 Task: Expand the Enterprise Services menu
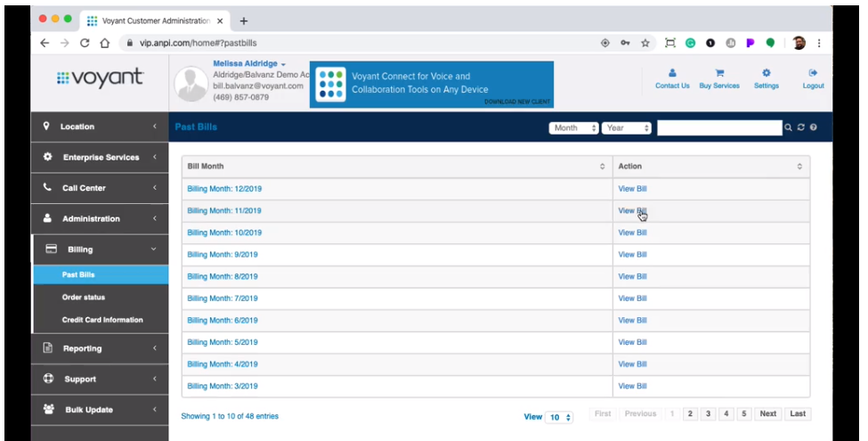(x=99, y=158)
